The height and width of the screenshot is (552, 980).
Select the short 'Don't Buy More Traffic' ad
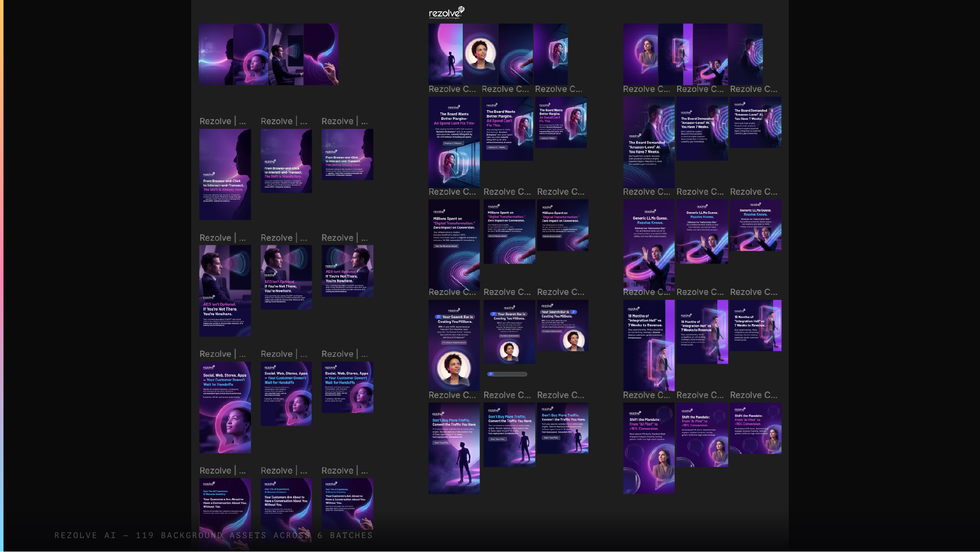tap(562, 428)
